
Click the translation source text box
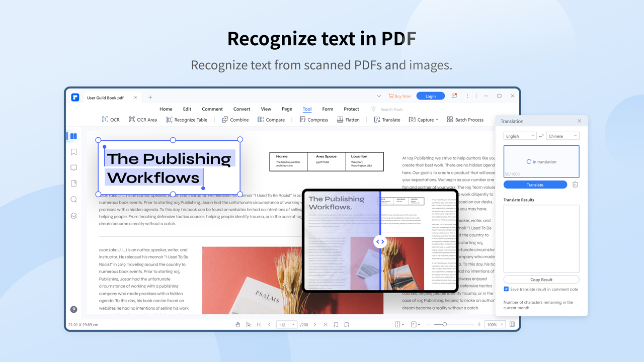(541, 161)
